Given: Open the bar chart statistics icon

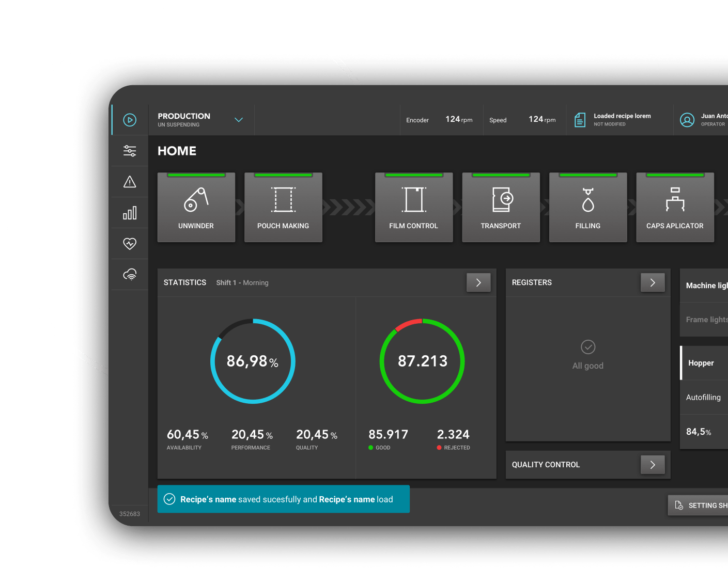Looking at the screenshot, I should click(130, 213).
